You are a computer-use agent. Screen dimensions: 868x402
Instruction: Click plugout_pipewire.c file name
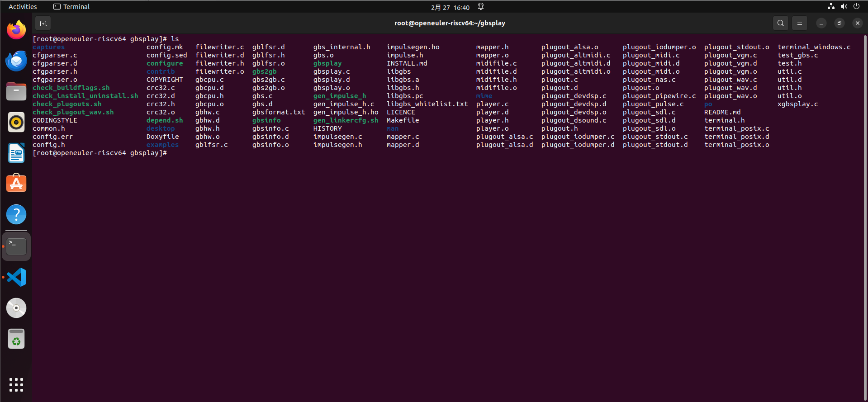tap(659, 96)
